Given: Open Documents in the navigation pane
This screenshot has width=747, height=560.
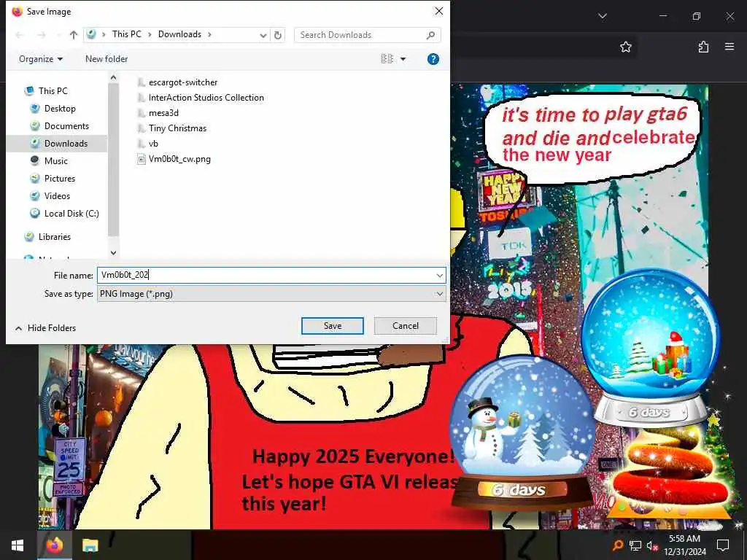Looking at the screenshot, I should coord(66,126).
